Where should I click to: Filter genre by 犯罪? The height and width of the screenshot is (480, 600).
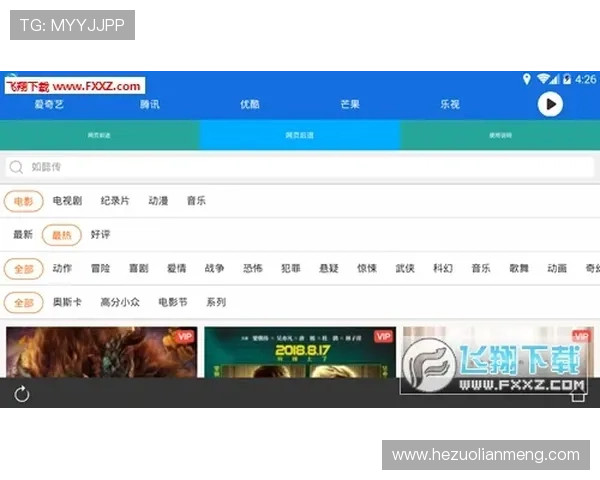pos(290,268)
